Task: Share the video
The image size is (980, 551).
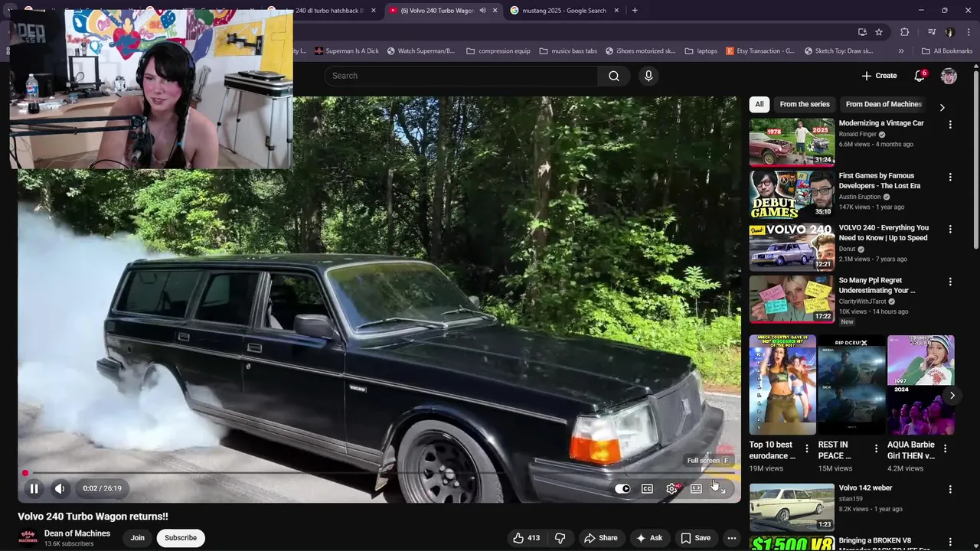Action: [600, 538]
